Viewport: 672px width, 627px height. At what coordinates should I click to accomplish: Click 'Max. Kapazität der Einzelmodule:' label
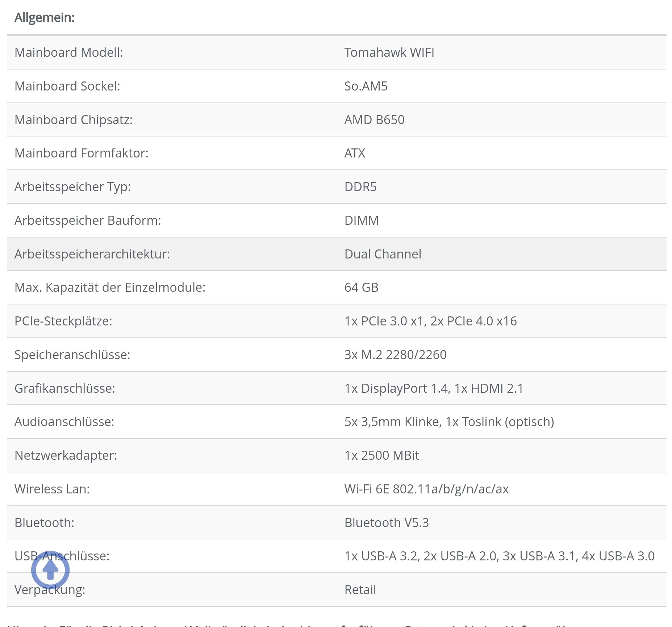(110, 287)
